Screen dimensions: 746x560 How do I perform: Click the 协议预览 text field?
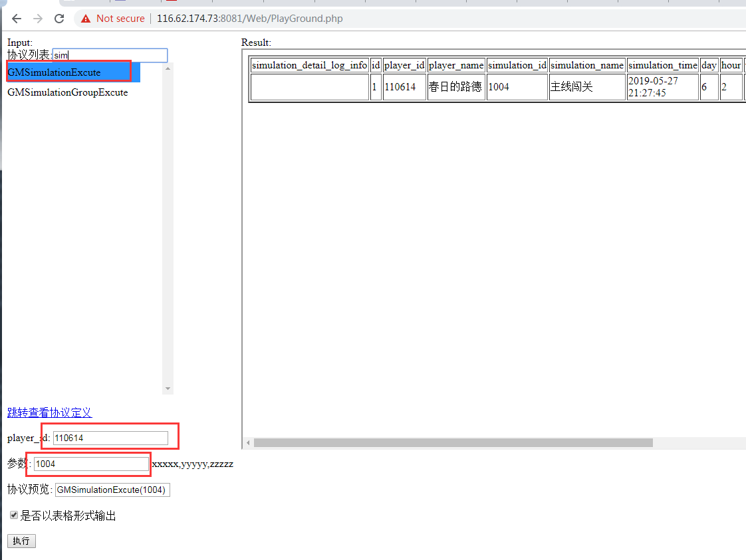(112, 490)
